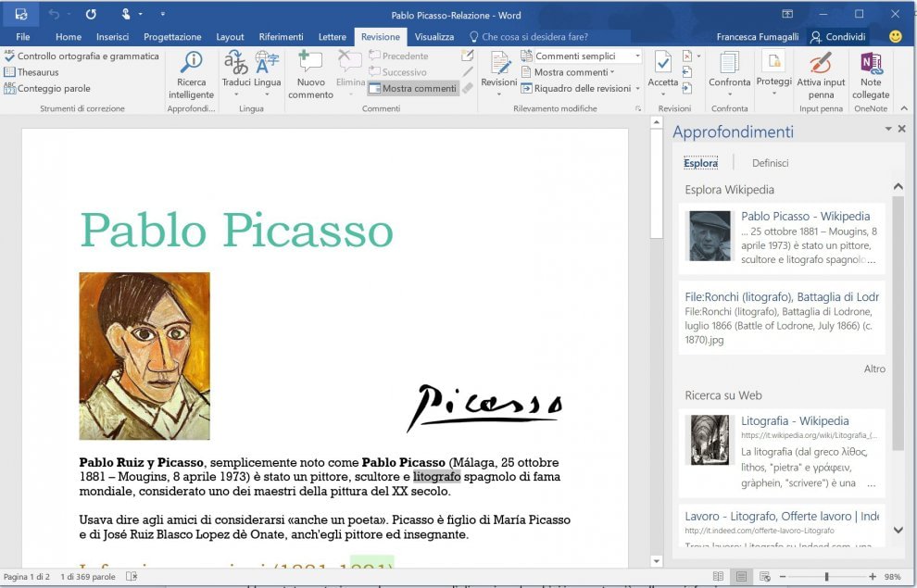Switch to the Inserisci tab
Screen dimensions: 917x588
coord(112,37)
